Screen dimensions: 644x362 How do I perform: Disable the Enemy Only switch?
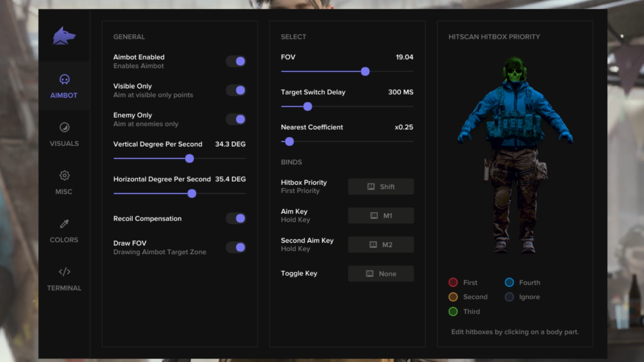(236, 119)
